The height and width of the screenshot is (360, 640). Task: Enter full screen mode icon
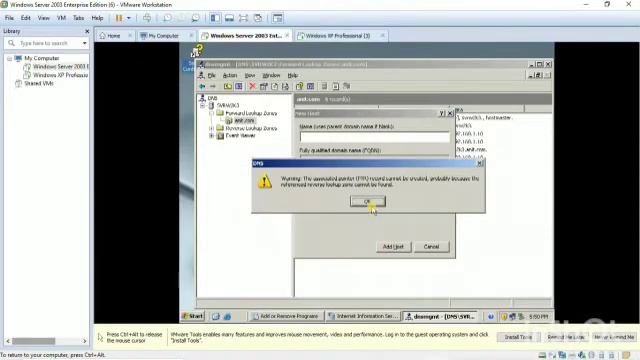tap(244, 18)
